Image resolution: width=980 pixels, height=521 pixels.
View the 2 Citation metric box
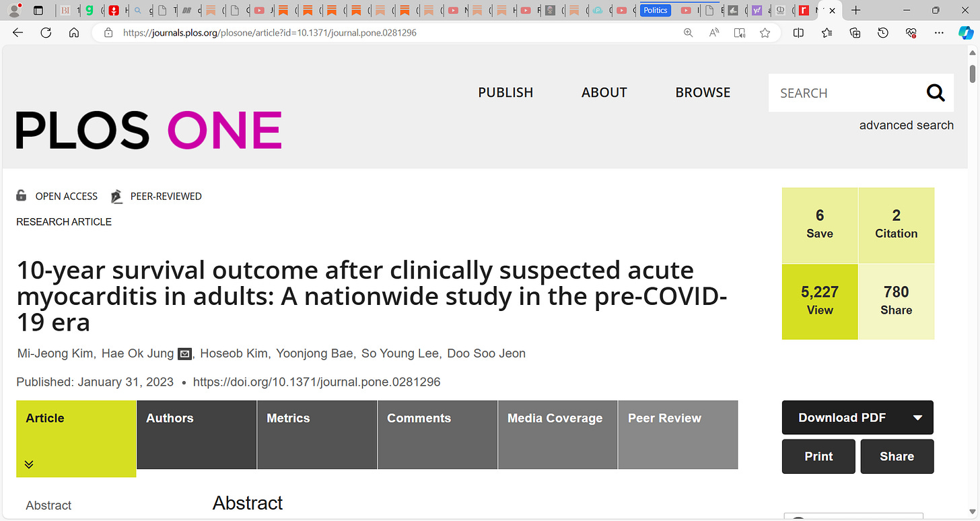tap(897, 225)
